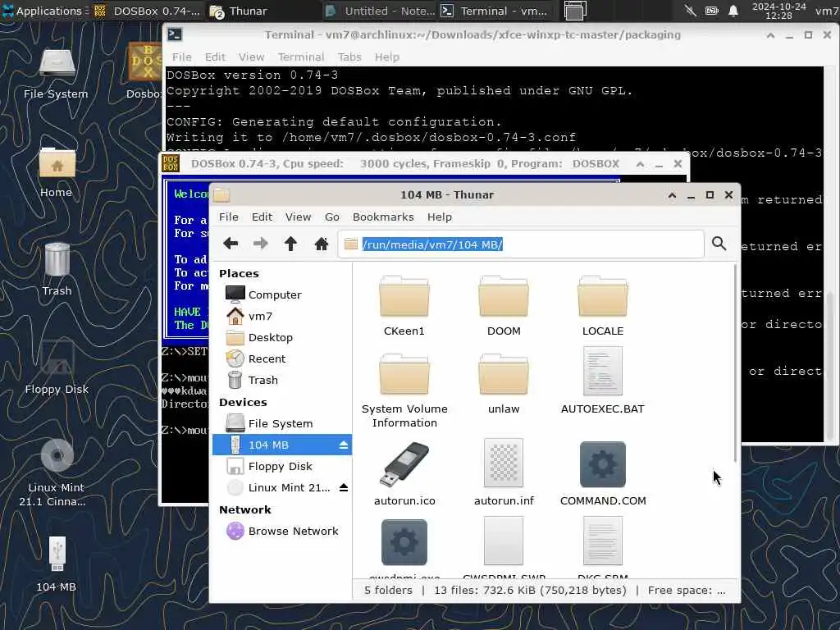Select Floppy Disk desktop icon
The width and height of the screenshot is (840, 630).
[x=57, y=368]
